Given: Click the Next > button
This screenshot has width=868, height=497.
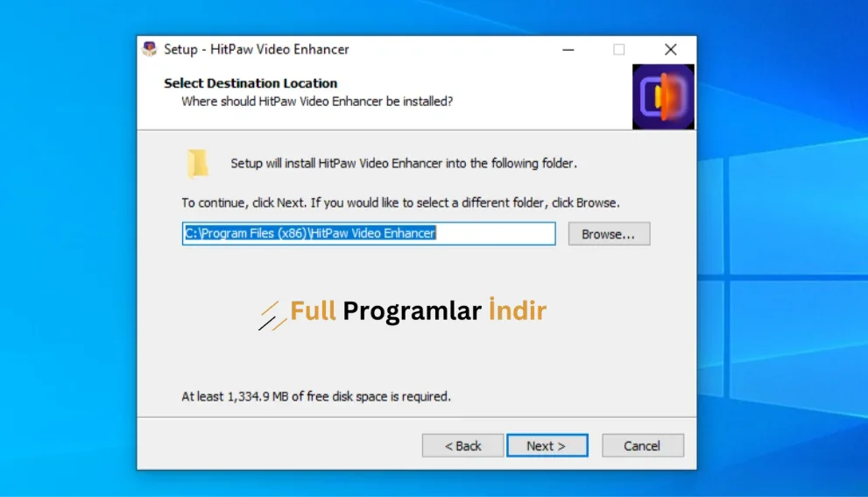Looking at the screenshot, I should 547,445.
